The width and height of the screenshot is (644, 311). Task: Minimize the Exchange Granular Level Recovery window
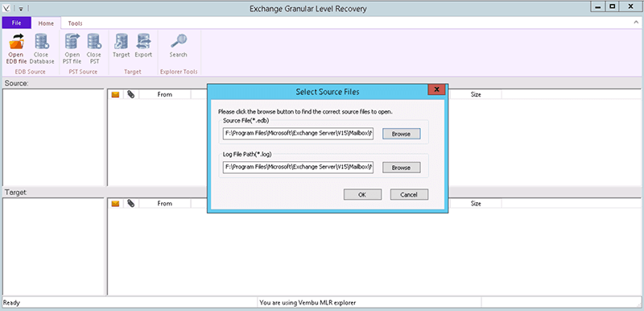tap(597, 7)
